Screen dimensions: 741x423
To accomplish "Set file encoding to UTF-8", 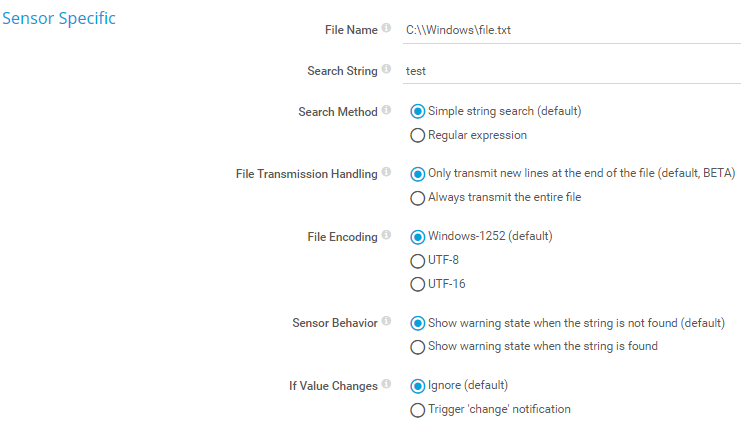I will pyautogui.click(x=418, y=260).
